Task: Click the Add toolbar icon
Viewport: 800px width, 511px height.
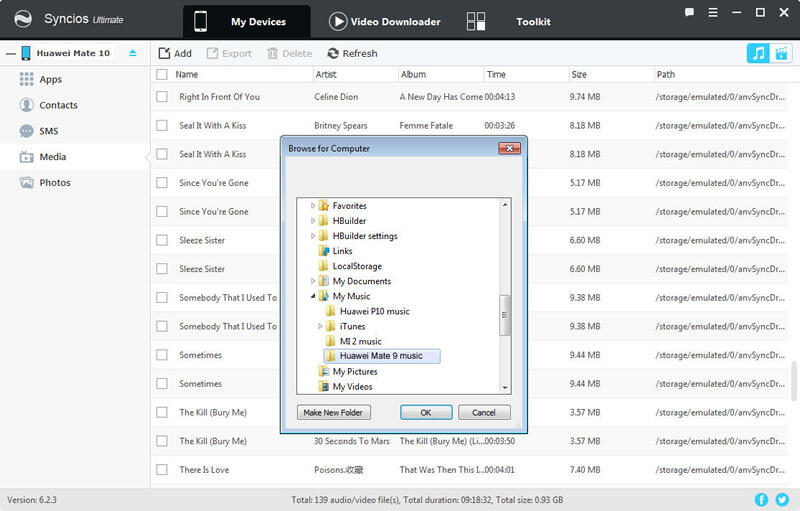Action: [175, 53]
